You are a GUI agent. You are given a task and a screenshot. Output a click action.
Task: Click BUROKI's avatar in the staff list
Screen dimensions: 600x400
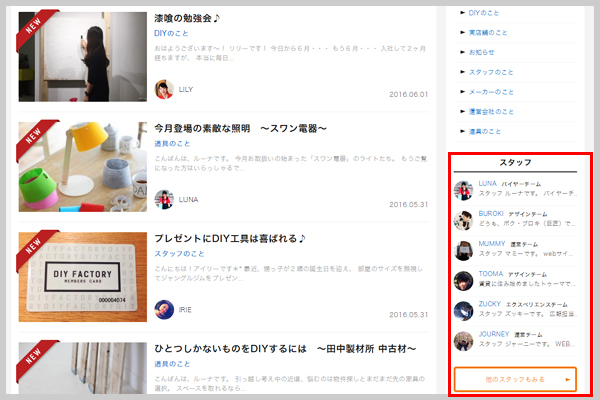click(463, 220)
